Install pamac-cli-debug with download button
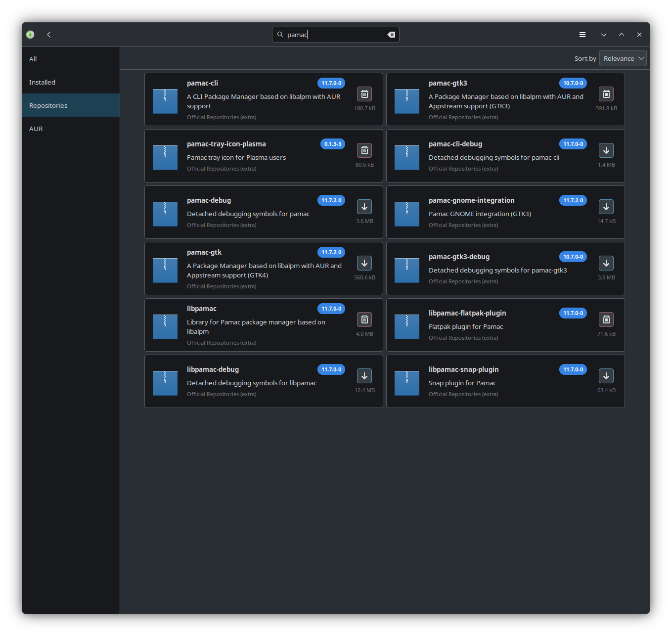 pyautogui.click(x=606, y=150)
